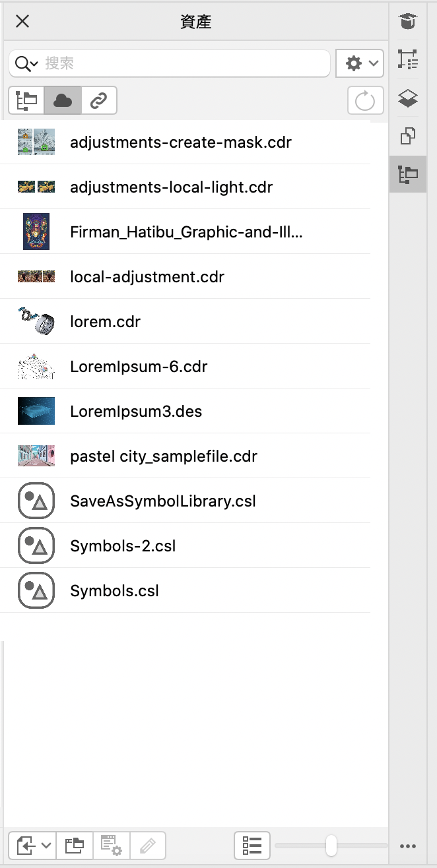Click the edit pencil icon
Image resolution: width=437 pixels, height=868 pixels.
tap(148, 845)
